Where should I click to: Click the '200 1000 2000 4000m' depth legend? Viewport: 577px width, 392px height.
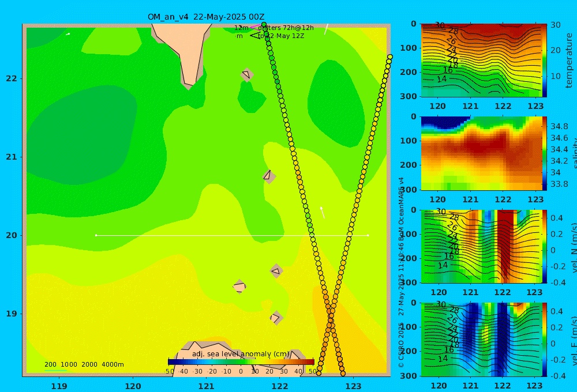tap(84, 364)
